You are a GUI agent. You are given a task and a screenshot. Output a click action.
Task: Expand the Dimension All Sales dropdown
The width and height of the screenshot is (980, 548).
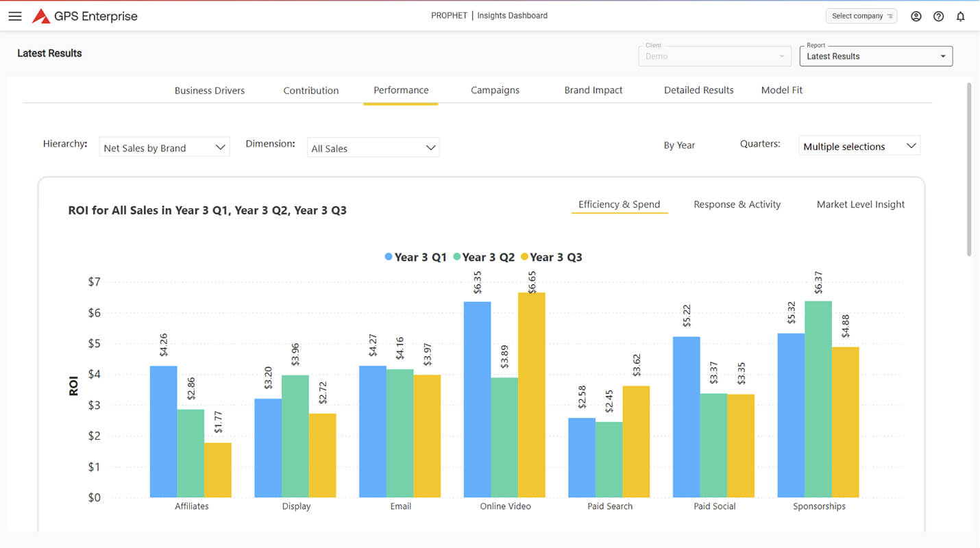pyautogui.click(x=373, y=147)
